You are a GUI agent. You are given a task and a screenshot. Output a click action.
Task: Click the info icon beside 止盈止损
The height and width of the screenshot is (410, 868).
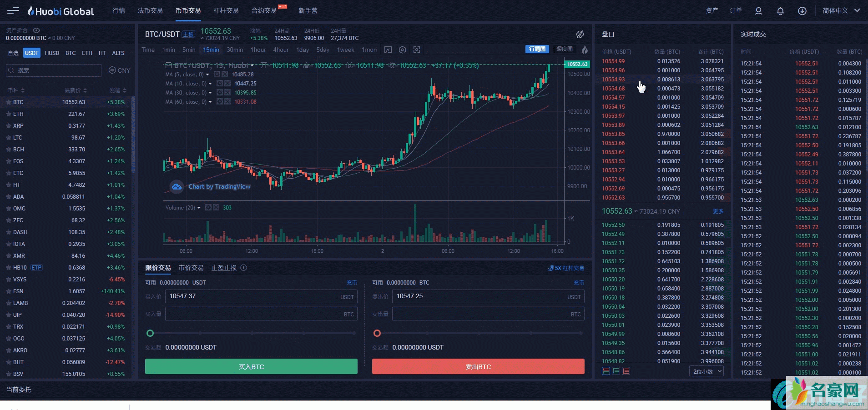click(x=243, y=268)
